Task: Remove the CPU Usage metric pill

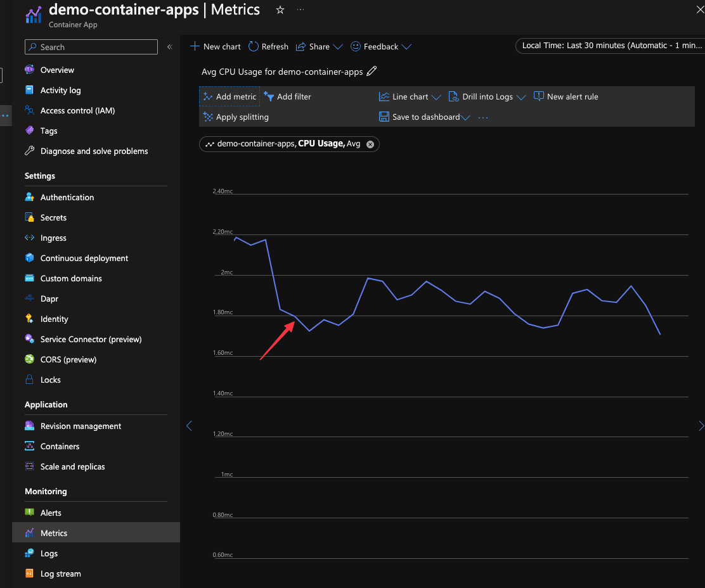Action: click(370, 144)
